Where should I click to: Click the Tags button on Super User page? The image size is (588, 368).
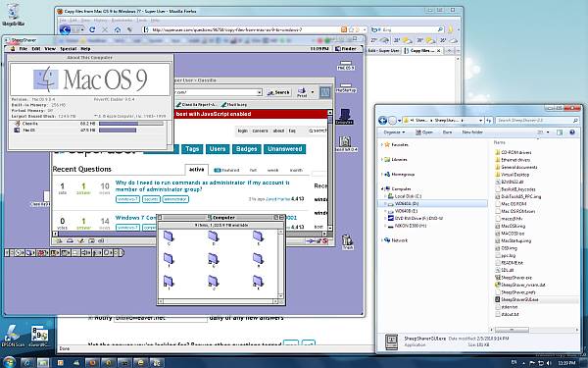192,149
